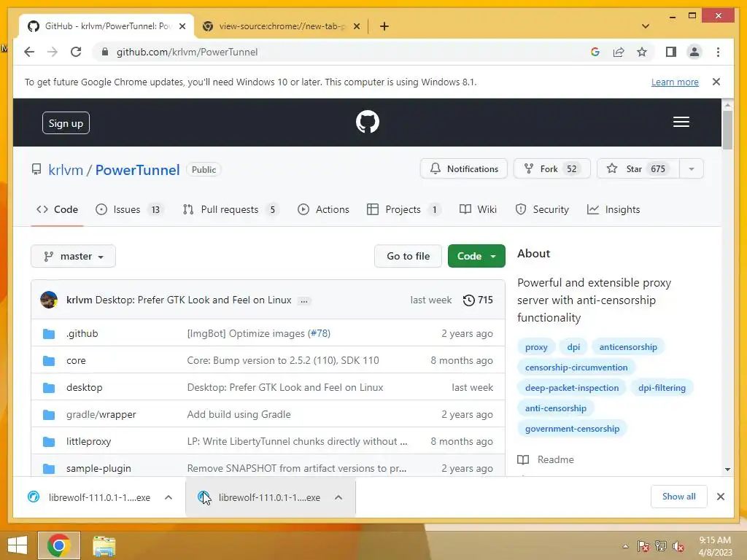
Task: Click the deep-packet-inspection topic tag
Action: click(x=572, y=388)
